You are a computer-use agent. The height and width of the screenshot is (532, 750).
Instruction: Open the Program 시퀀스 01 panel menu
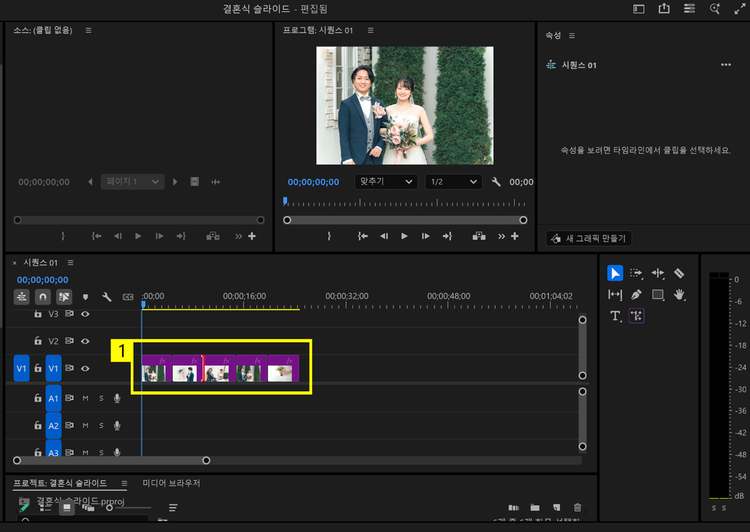click(370, 30)
